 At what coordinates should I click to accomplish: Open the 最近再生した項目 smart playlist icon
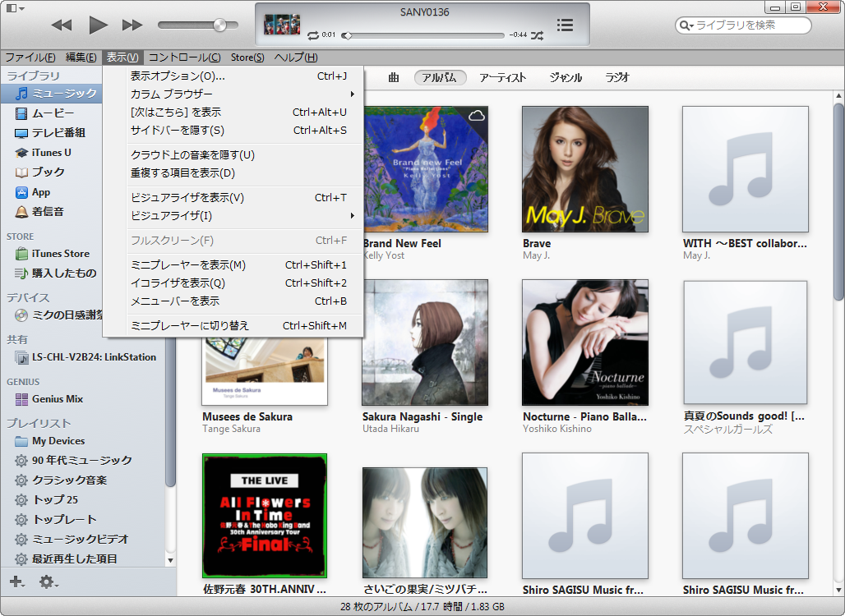(21, 559)
